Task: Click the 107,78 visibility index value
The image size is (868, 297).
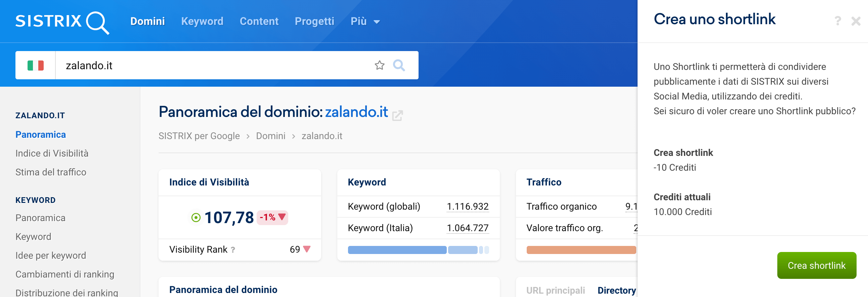Action: click(229, 217)
